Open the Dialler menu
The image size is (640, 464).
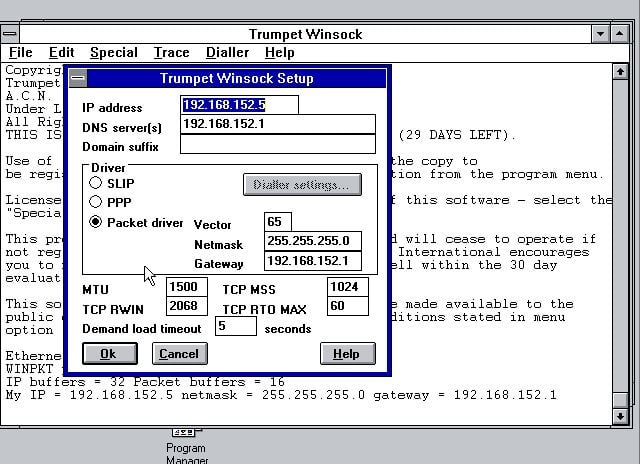click(227, 53)
